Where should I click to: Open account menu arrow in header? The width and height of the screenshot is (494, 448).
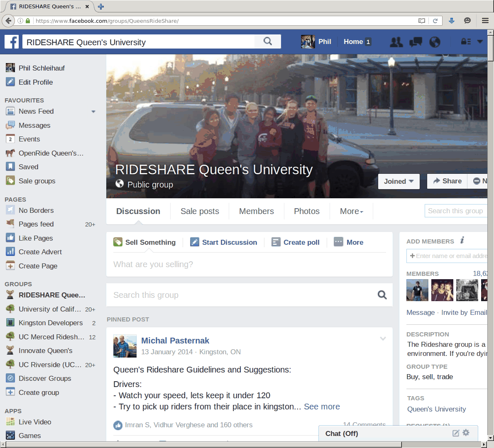pos(480,41)
